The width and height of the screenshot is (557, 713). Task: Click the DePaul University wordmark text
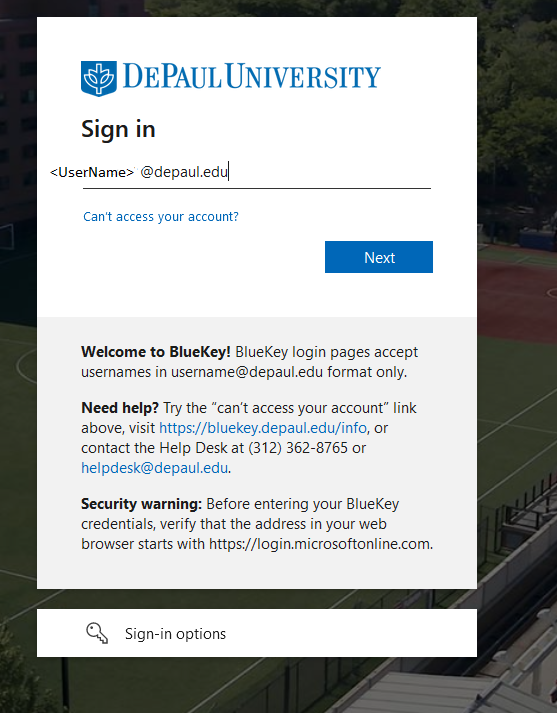tap(251, 76)
